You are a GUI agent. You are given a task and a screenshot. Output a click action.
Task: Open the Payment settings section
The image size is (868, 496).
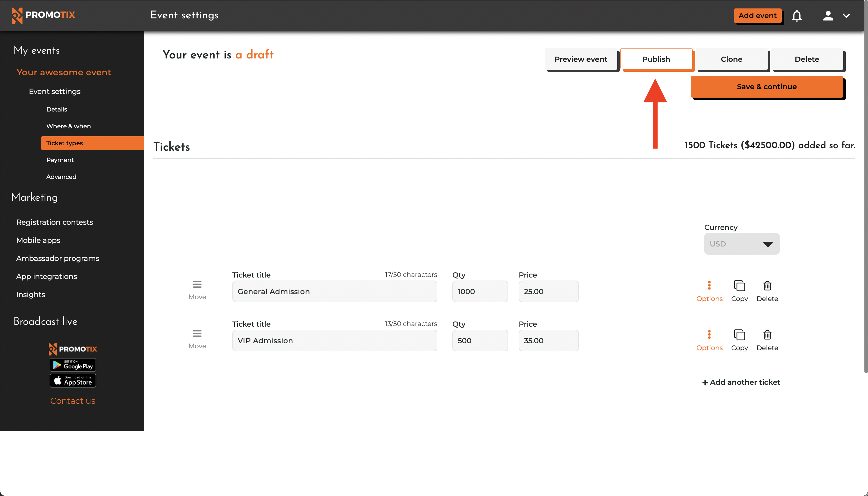click(x=60, y=160)
